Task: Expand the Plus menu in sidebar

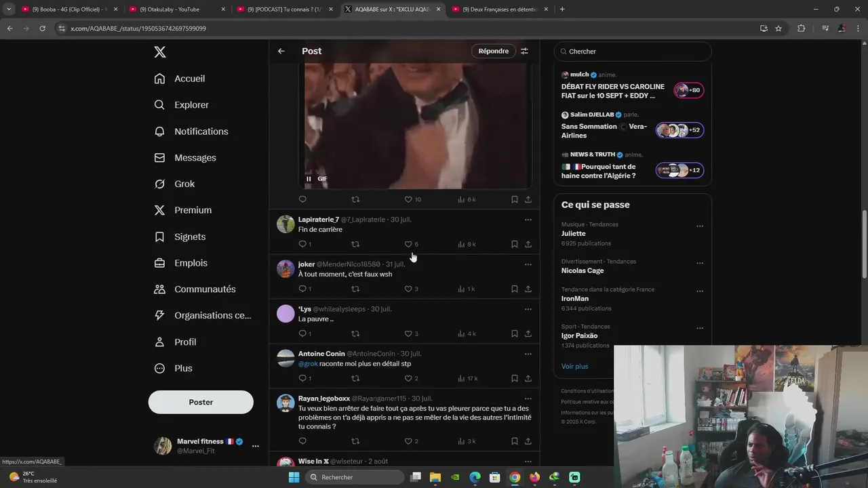Action: point(174,368)
